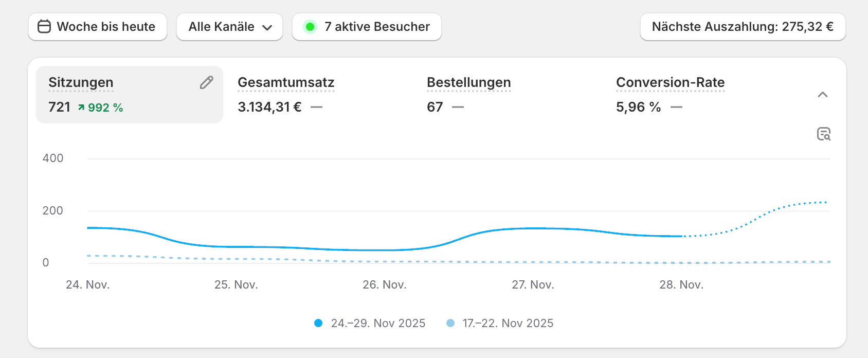Collapse the metrics panel with chevron
The image size is (868, 358).
pyautogui.click(x=823, y=95)
